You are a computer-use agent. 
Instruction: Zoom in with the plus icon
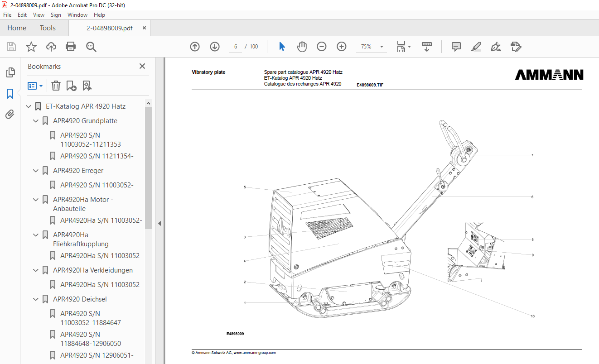[341, 47]
